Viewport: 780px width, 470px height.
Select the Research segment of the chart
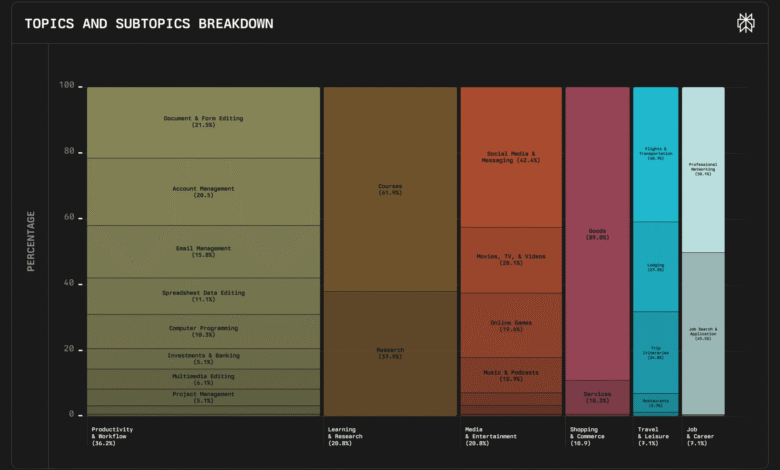tap(390, 352)
